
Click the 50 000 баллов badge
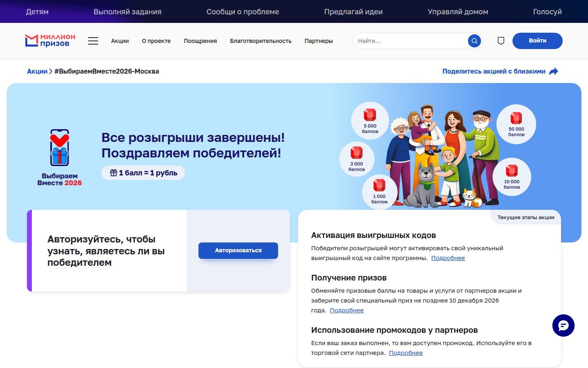point(516,124)
